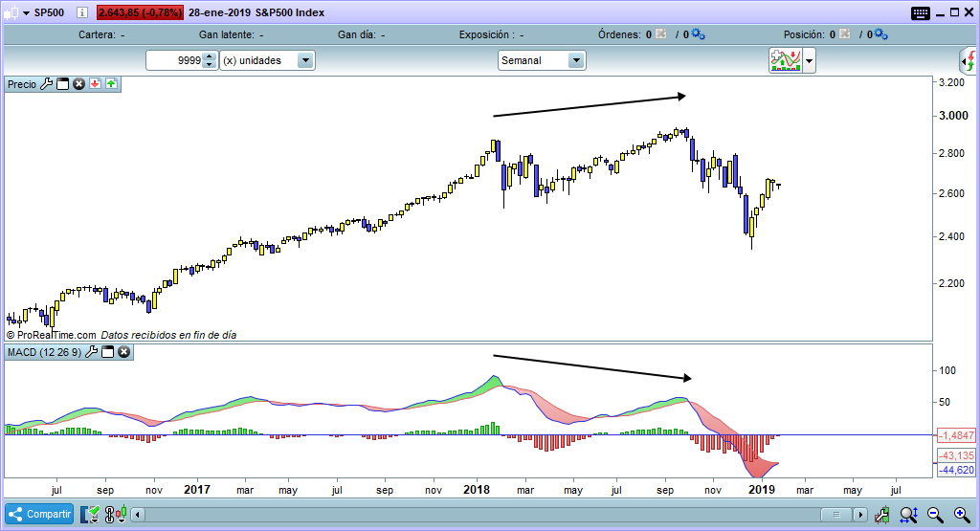Image resolution: width=980 pixels, height=531 pixels.
Task: Open the on-screen keyboard icon
Action: [x=921, y=12]
